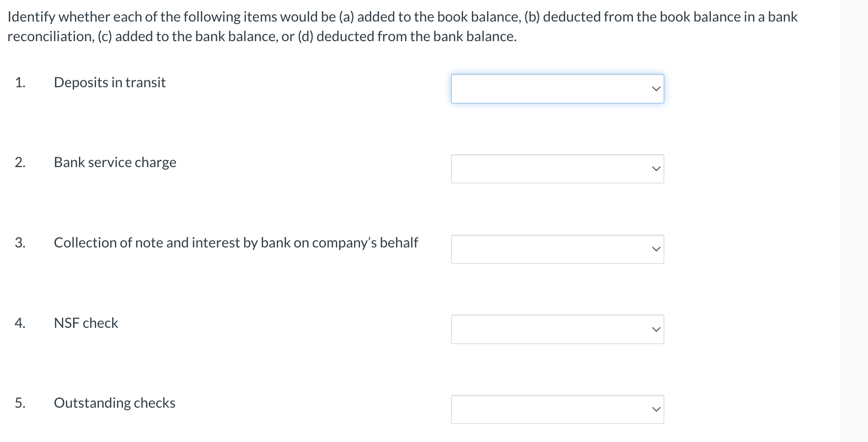Click the text Bank service charge

tap(115, 162)
